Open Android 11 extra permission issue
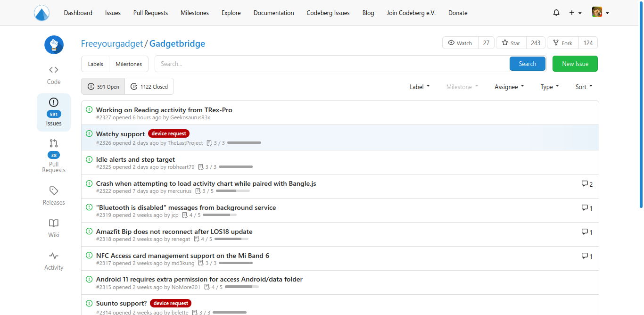 pos(199,279)
